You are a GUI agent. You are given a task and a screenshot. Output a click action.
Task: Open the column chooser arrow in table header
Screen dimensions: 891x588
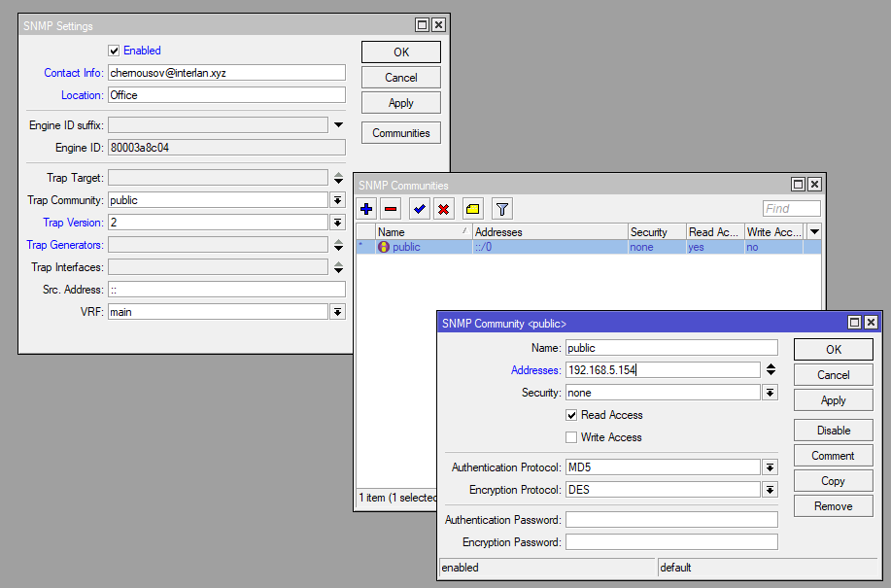point(813,232)
